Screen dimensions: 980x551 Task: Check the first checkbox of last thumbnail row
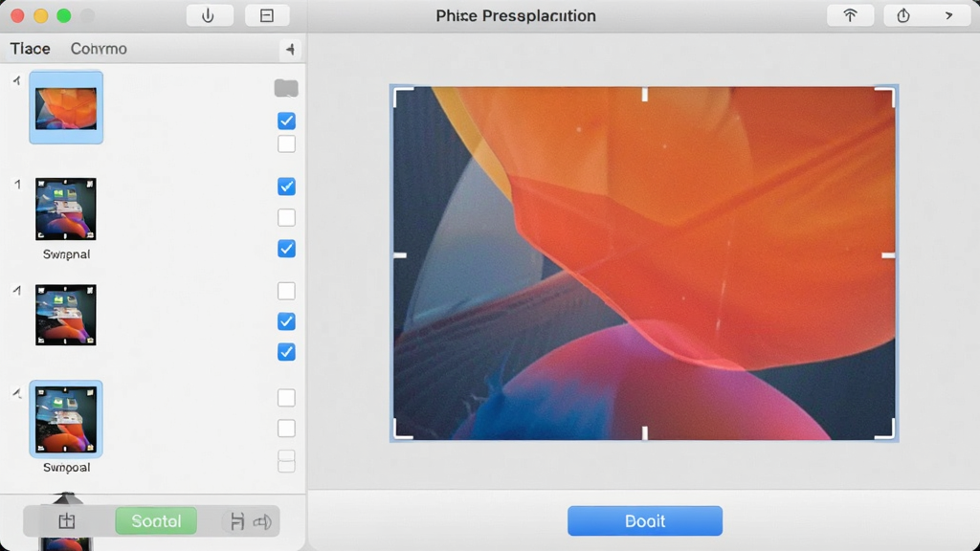(x=286, y=397)
